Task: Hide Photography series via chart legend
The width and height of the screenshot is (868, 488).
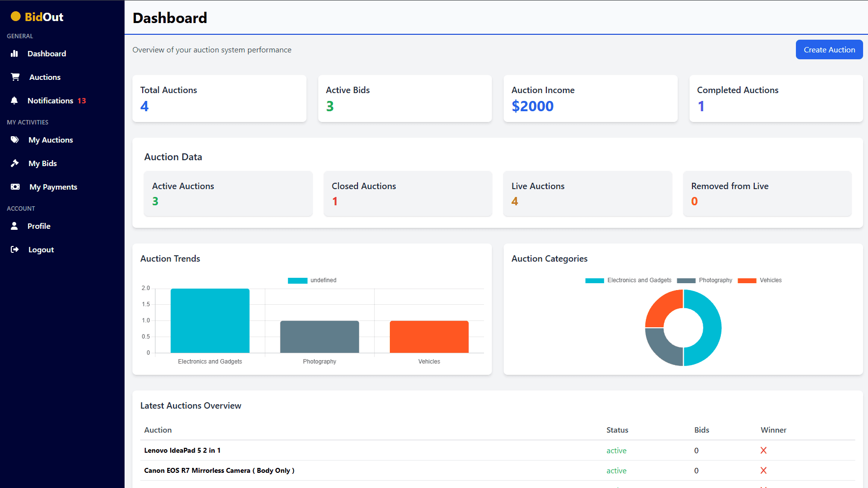Action: pos(705,280)
